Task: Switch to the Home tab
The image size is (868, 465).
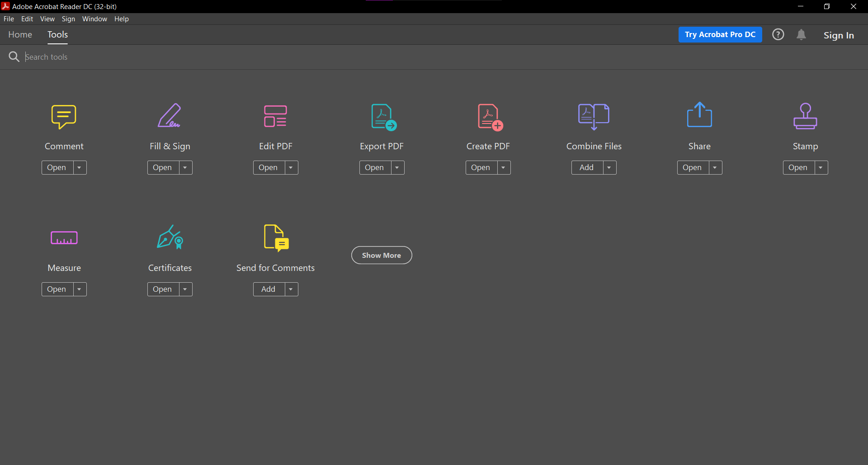Action: [x=20, y=35]
